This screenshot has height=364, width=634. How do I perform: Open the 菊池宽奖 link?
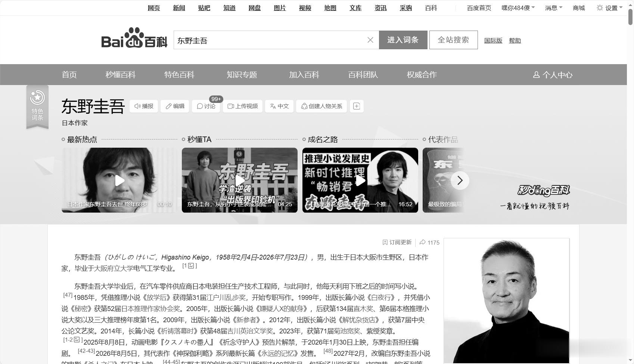click(x=346, y=331)
